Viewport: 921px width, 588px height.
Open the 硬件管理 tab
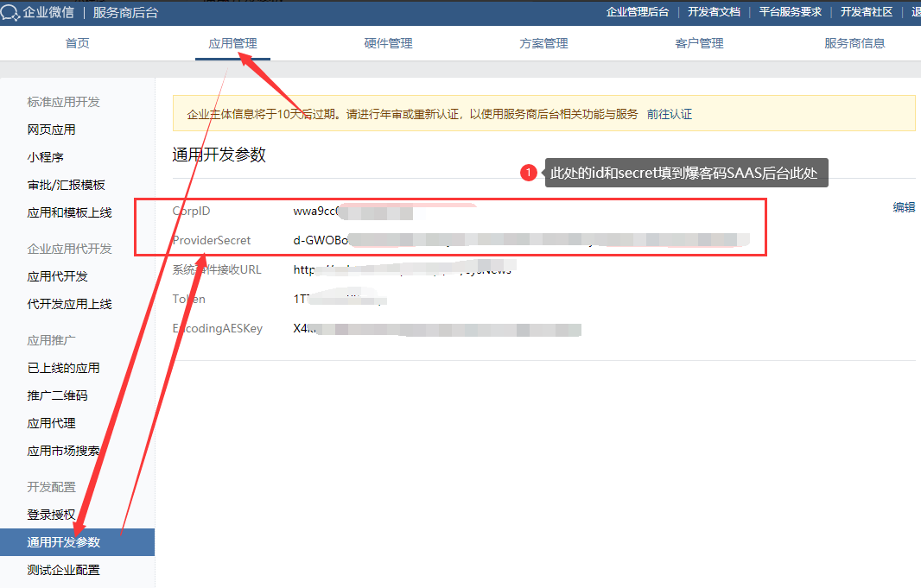pos(388,43)
